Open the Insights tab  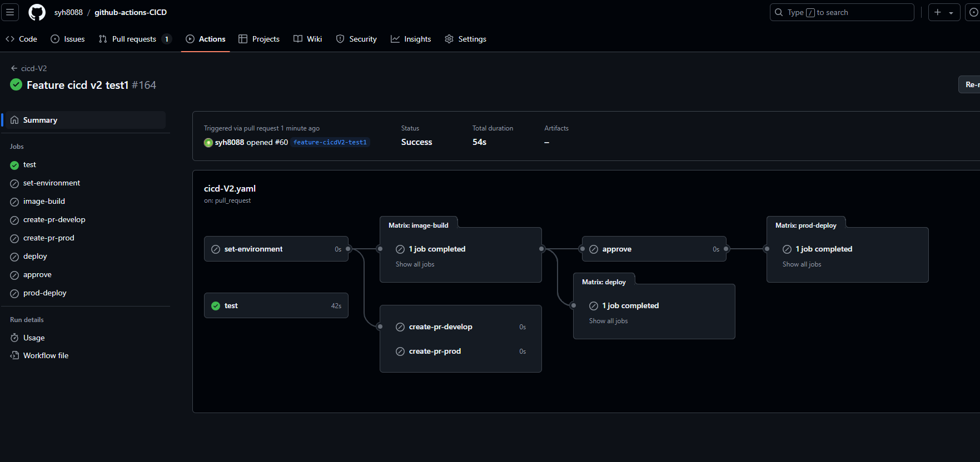click(411, 39)
